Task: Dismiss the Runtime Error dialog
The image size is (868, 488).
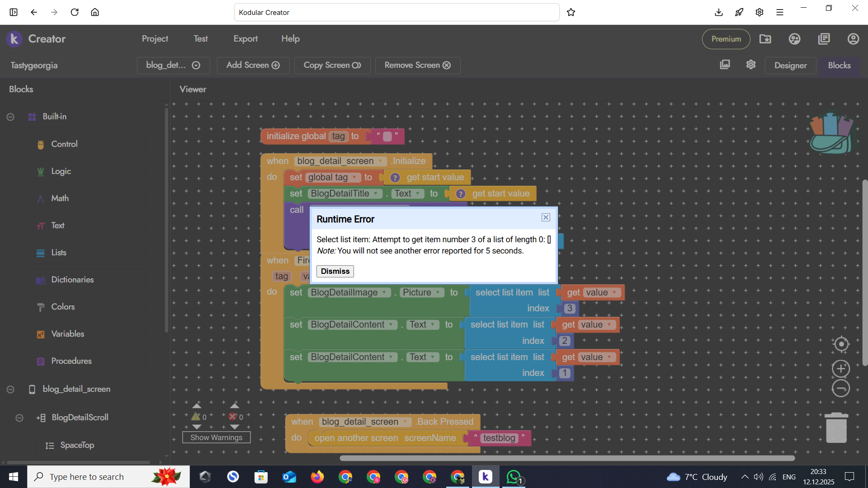Action: click(x=335, y=271)
